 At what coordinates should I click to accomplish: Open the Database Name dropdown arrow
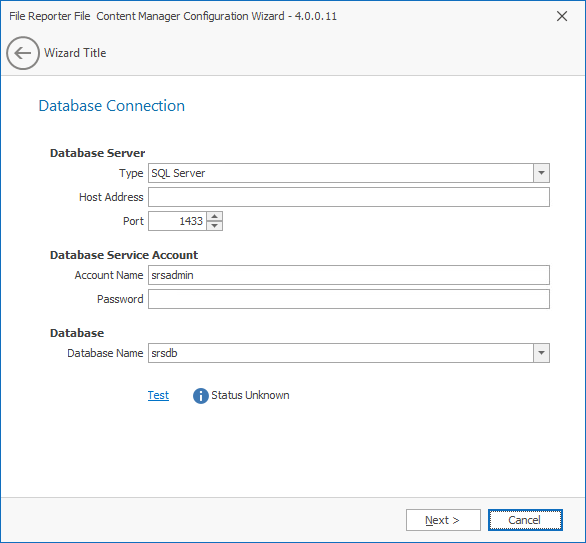click(x=541, y=353)
